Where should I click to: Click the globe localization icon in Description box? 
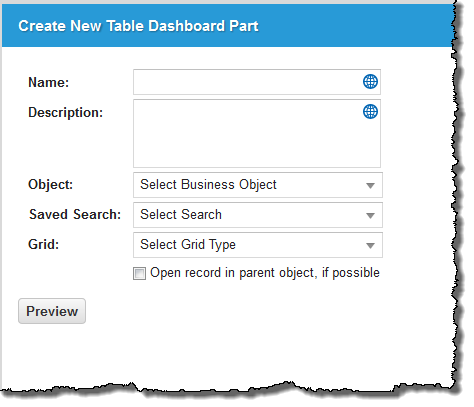(370, 111)
